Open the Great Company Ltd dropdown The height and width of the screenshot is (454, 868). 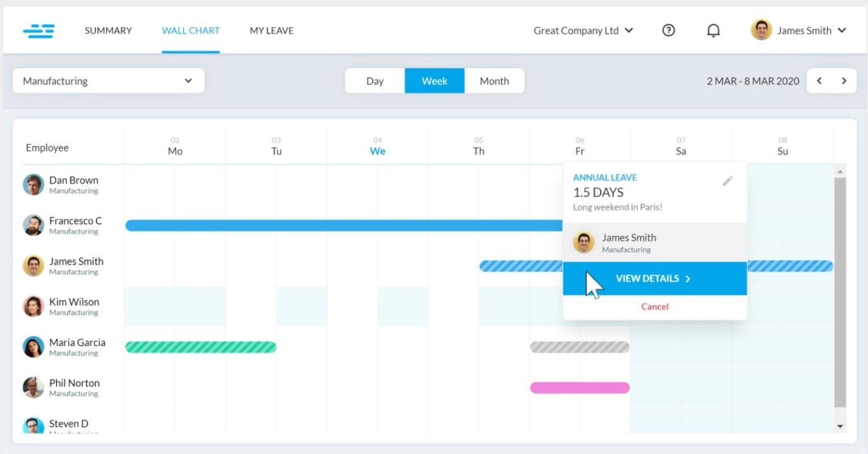pos(582,30)
